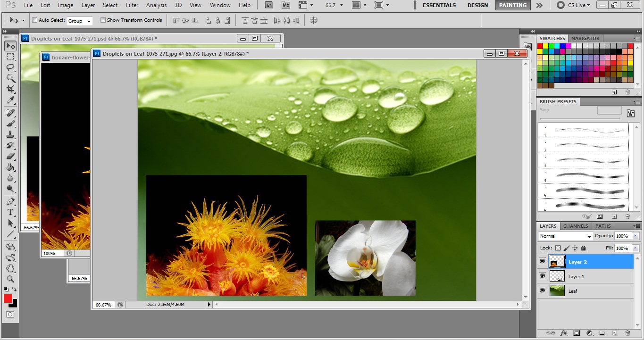
Task: Switch to the Essentials workspace
Action: pyautogui.click(x=439, y=5)
